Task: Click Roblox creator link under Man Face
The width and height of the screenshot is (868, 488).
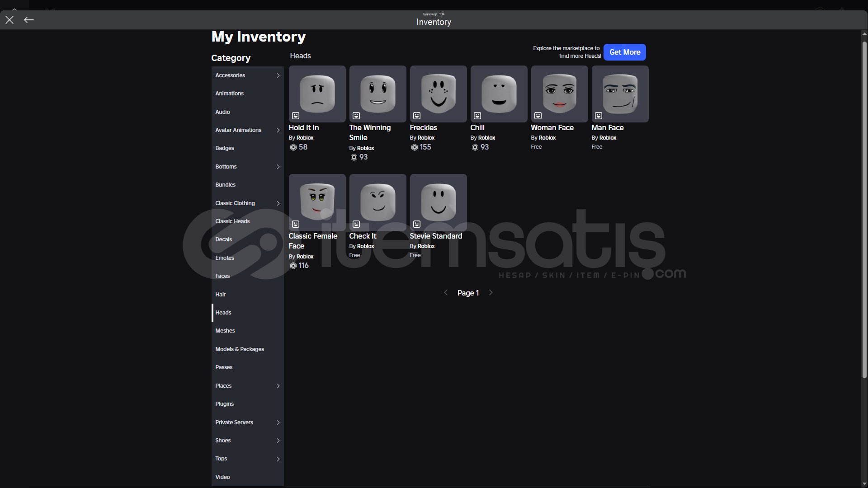Action: click(608, 138)
